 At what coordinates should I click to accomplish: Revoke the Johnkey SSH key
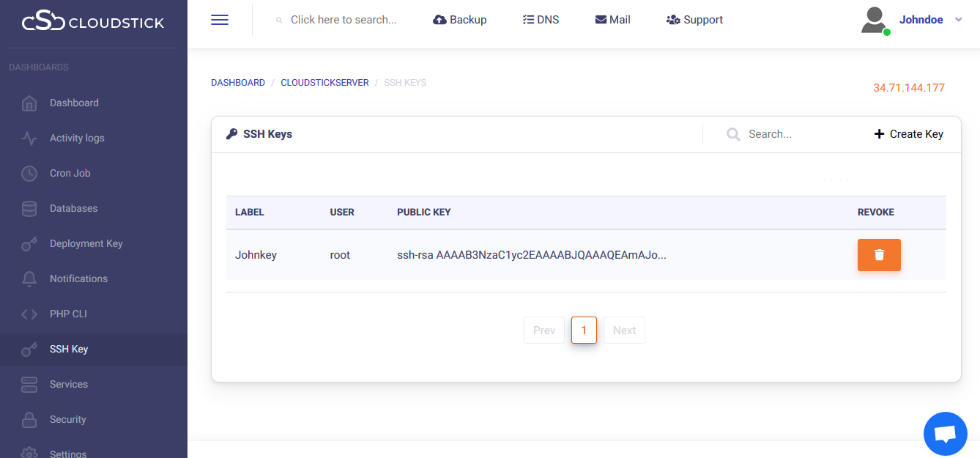pyautogui.click(x=879, y=255)
